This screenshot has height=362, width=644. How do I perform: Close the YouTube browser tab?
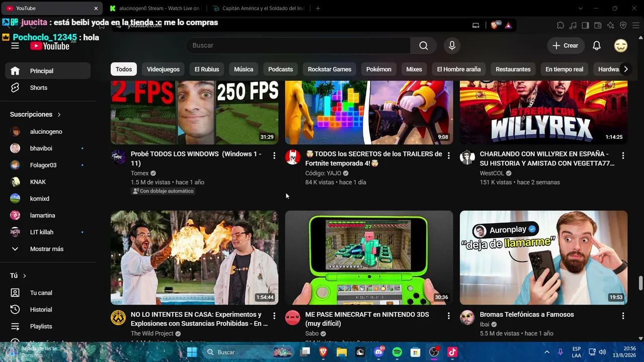[x=96, y=9]
